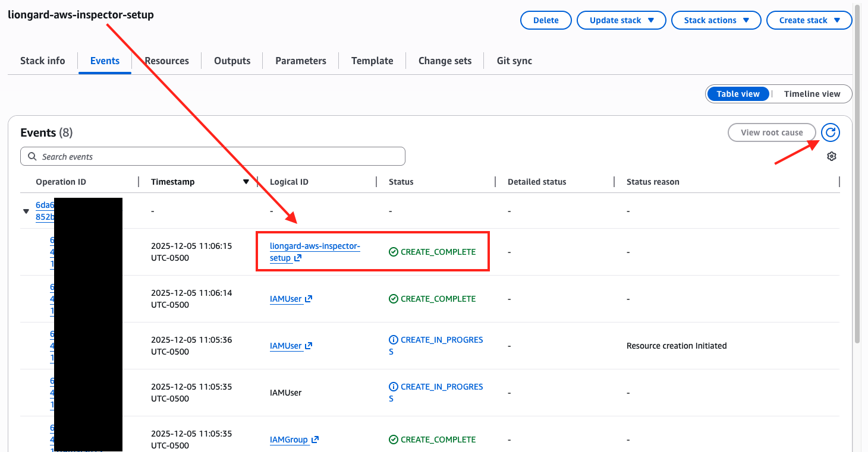This screenshot has width=868, height=452.
Task: Click CREATE_IN_PROGRESS status in Resource creation row
Action: tap(436, 346)
